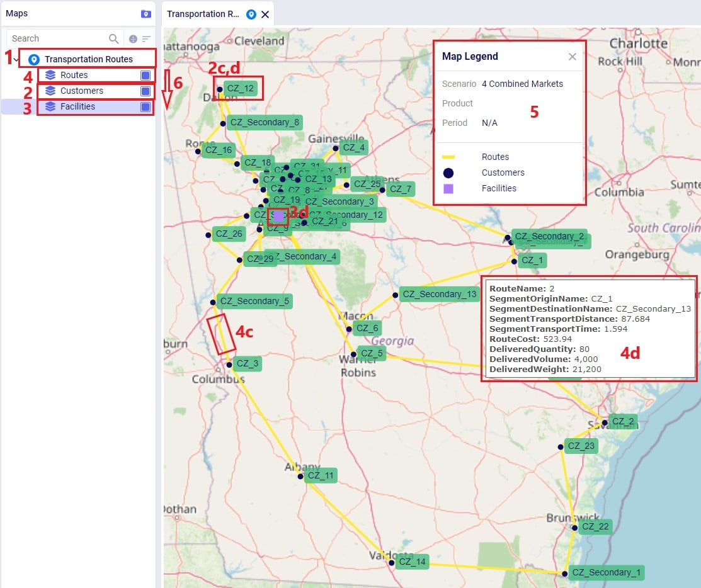Image resolution: width=701 pixels, height=588 pixels.
Task: Click the CZ_18 customer label
Action: pos(258,162)
